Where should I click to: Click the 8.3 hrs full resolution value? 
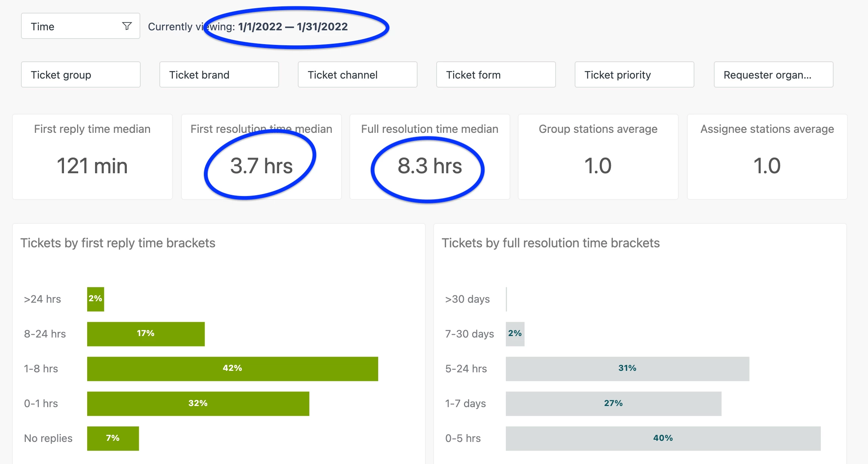[430, 166]
